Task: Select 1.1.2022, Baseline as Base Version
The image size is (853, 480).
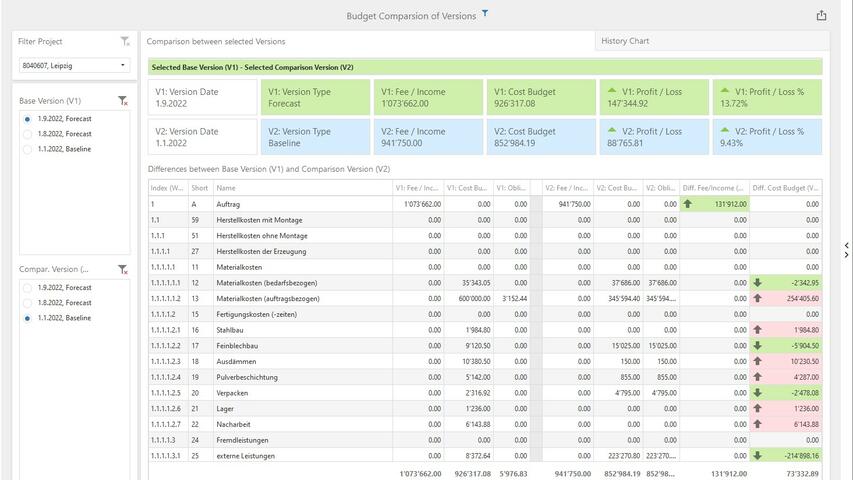Action: (x=28, y=149)
